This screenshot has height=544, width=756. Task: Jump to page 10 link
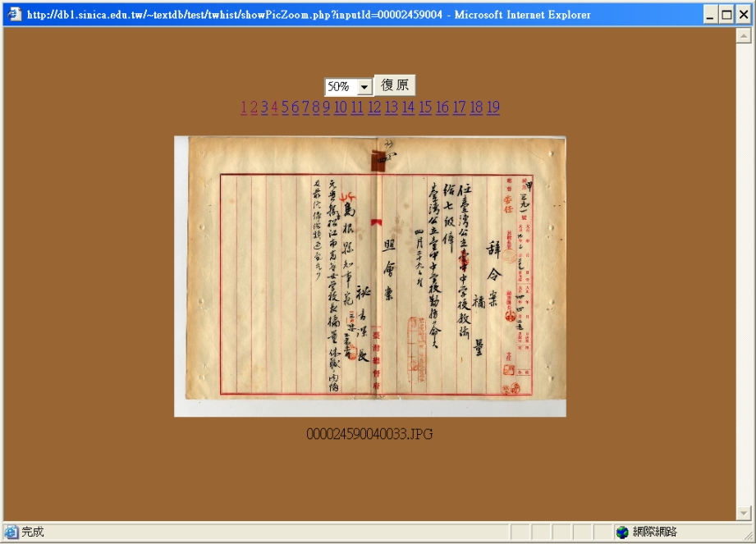click(340, 107)
